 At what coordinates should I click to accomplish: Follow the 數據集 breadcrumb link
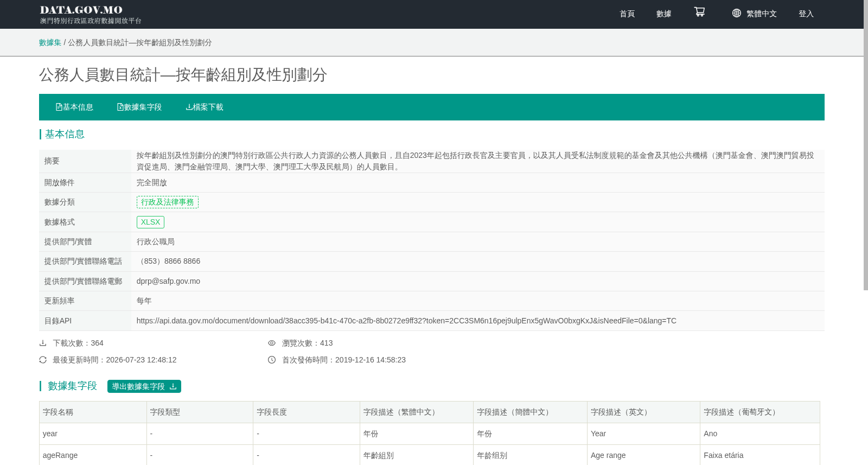[x=50, y=42]
